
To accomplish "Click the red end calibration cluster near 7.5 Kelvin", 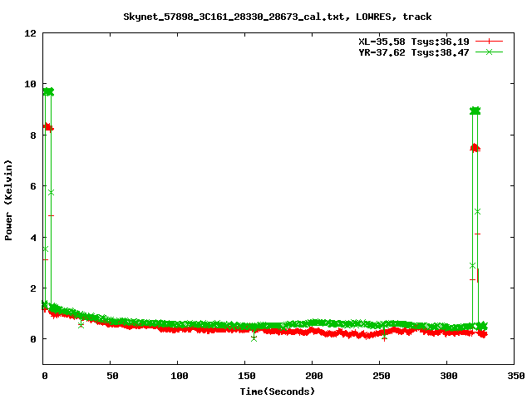I will 475,148.
